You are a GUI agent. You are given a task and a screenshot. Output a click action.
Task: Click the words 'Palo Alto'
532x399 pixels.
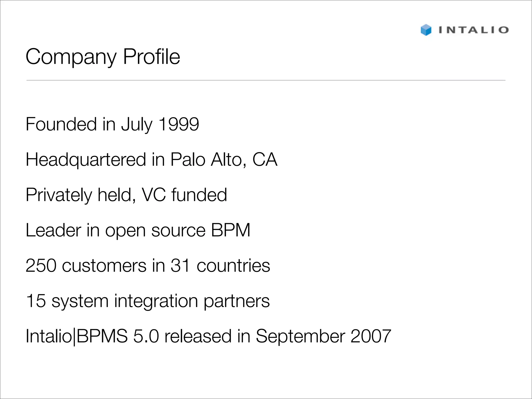tap(205, 159)
